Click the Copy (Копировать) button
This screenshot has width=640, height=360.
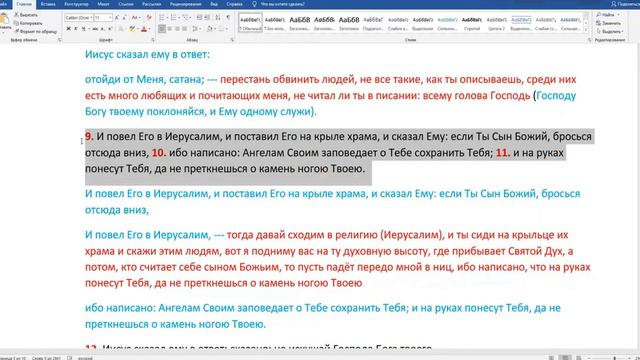28,23
